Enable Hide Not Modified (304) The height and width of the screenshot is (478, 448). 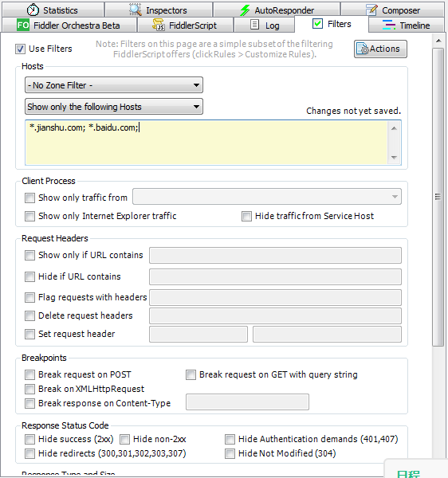point(230,453)
